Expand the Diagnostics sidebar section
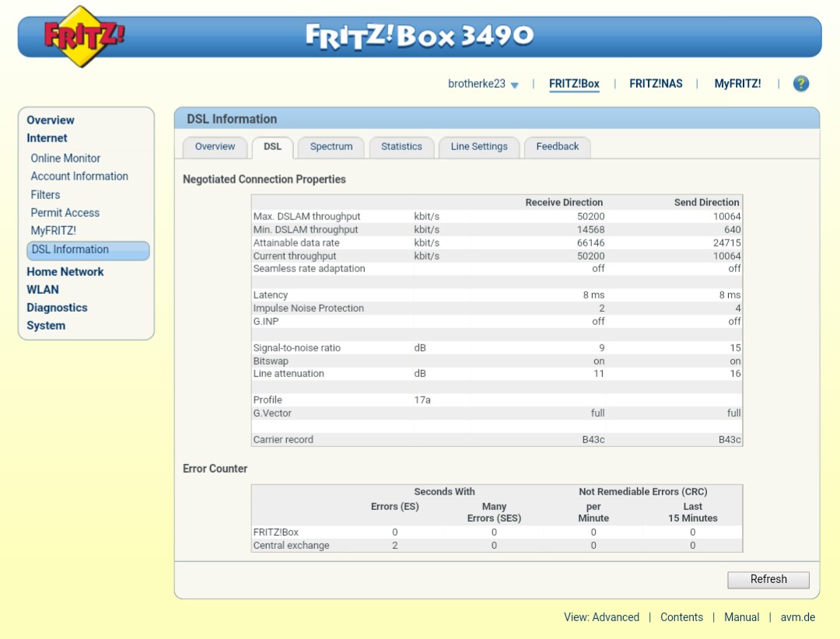The image size is (840, 639). [x=57, y=308]
